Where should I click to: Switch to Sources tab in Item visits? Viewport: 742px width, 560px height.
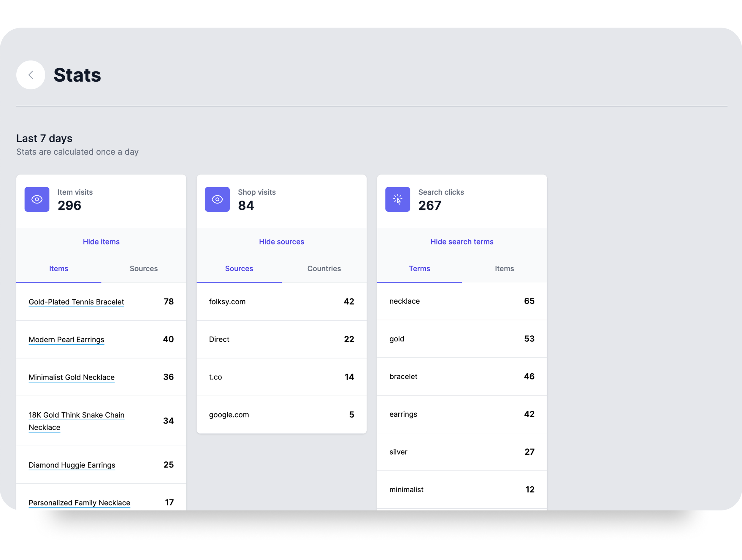(144, 268)
